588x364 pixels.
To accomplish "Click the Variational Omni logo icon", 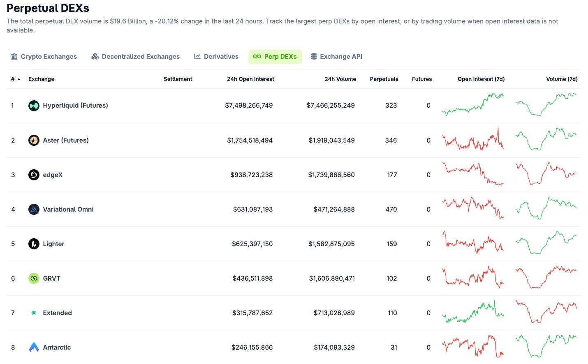I will point(34,209).
